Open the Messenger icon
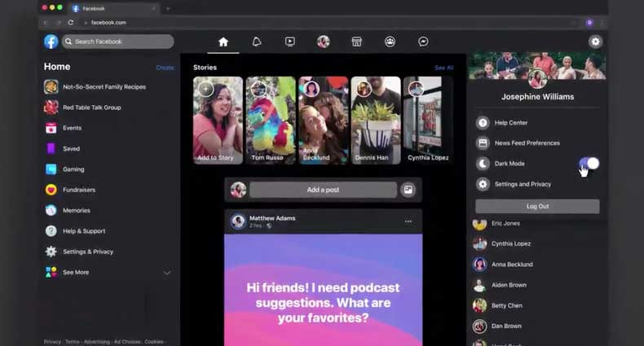 pos(423,42)
